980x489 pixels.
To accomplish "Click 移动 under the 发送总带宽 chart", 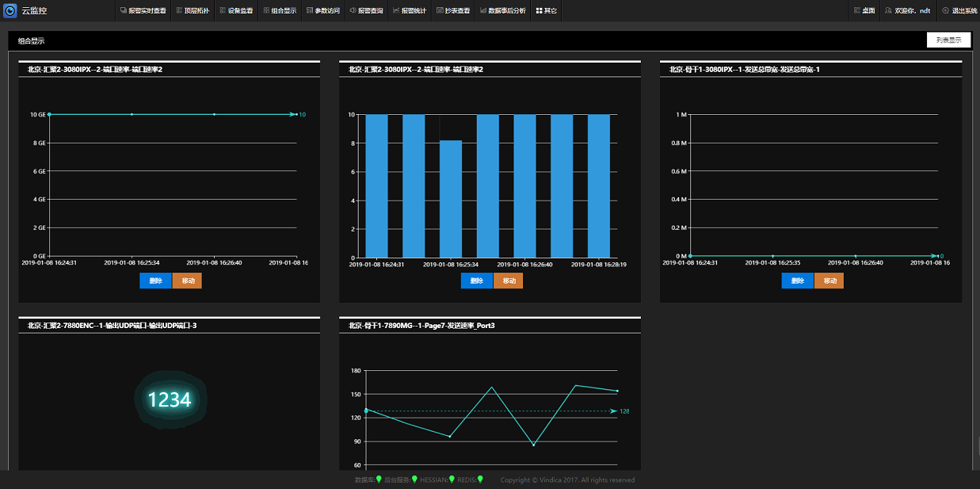I will pos(829,281).
